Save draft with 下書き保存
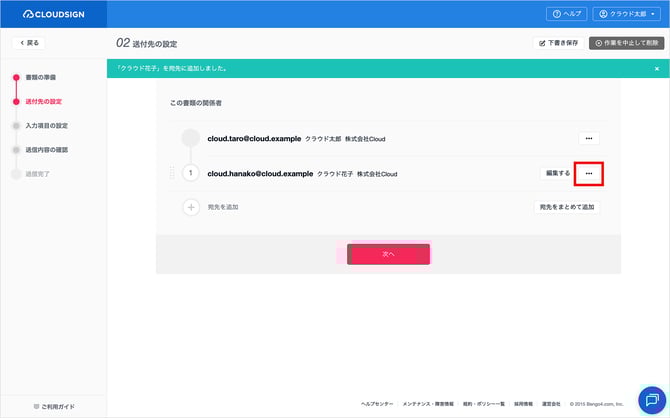 click(558, 43)
